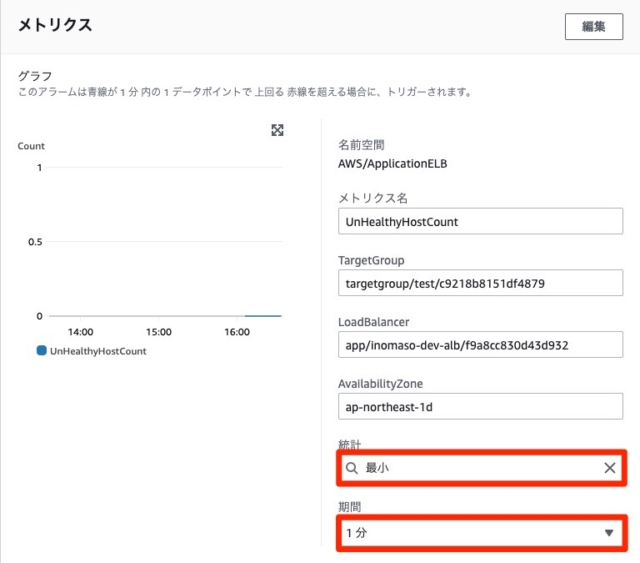640x563 pixels.
Task: Click the blue data line on graph
Action: pyautogui.click(x=263, y=316)
